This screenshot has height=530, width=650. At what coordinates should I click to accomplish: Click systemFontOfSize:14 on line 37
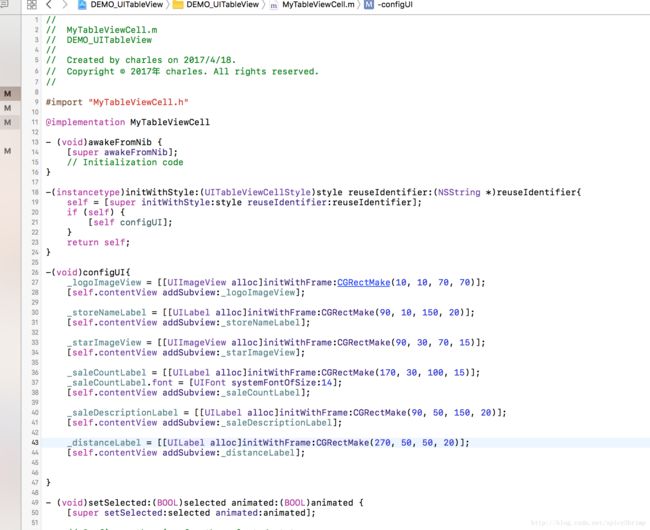coord(284,382)
